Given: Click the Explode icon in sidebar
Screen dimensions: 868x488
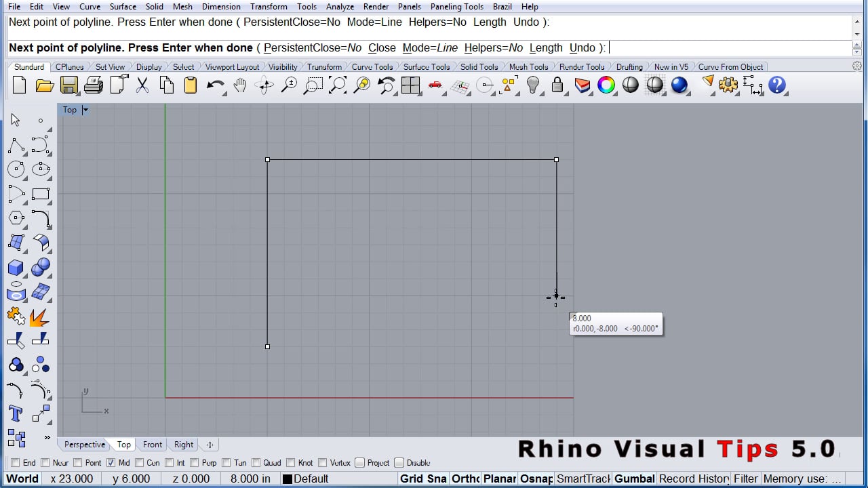Looking at the screenshot, I should tap(41, 316).
